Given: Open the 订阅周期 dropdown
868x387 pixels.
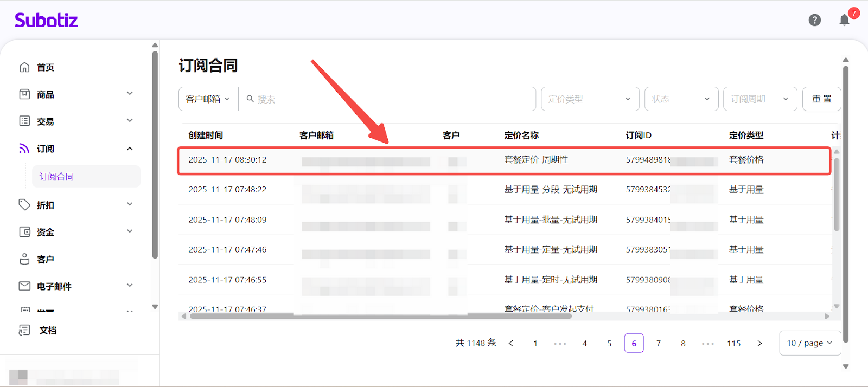Looking at the screenshot, I should (x=759, y=99).
